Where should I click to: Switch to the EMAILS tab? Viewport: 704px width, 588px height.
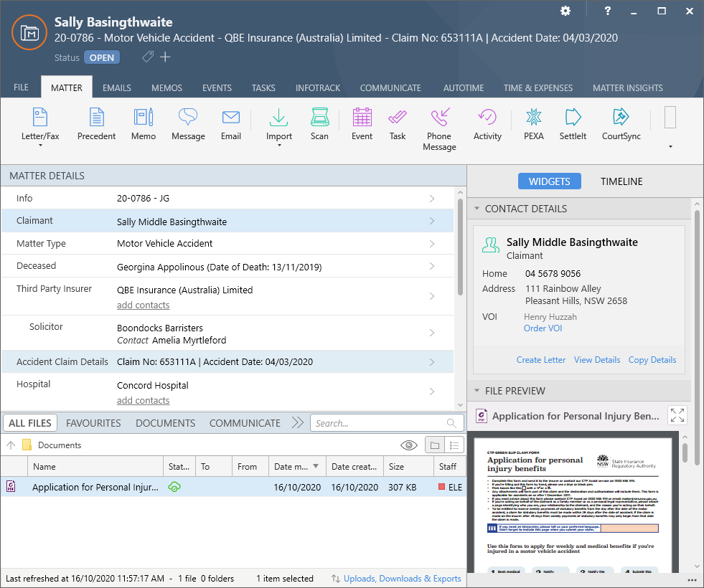(116, 87)
